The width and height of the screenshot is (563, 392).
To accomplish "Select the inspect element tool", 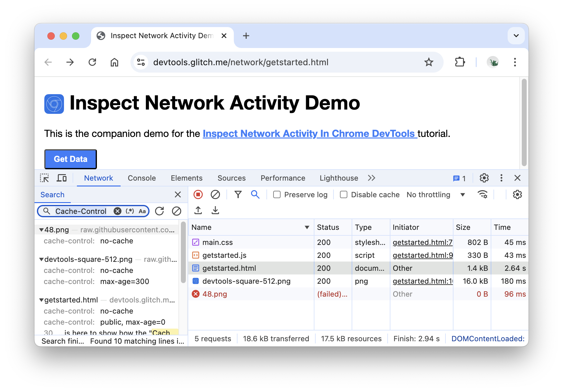I will [45, 178].
